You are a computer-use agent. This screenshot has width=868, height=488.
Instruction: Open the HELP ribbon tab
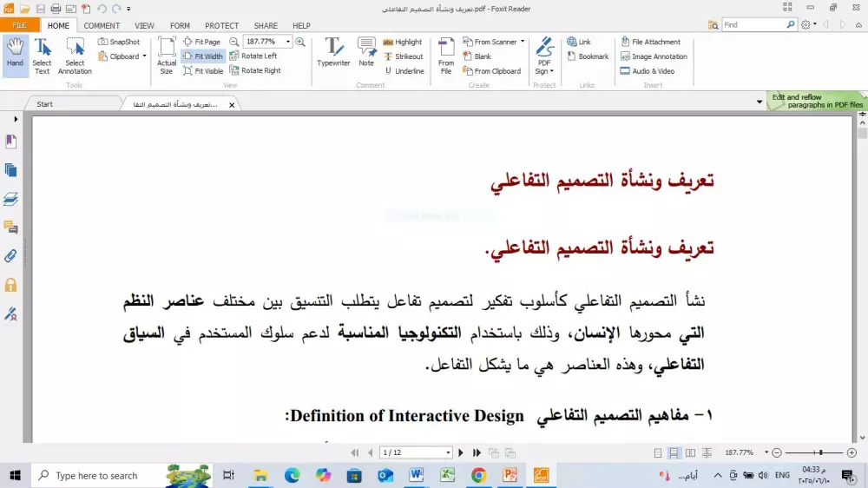[x=302, y=25]
